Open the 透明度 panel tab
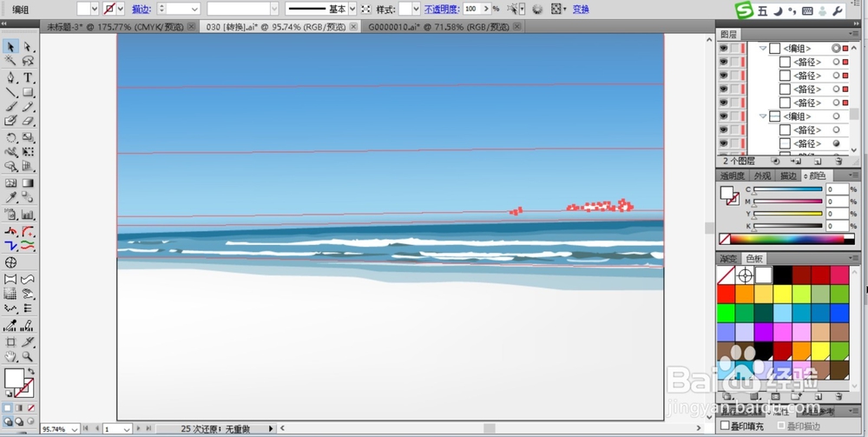Viewport: 868px width, 437px height. (x=733, y=175)
